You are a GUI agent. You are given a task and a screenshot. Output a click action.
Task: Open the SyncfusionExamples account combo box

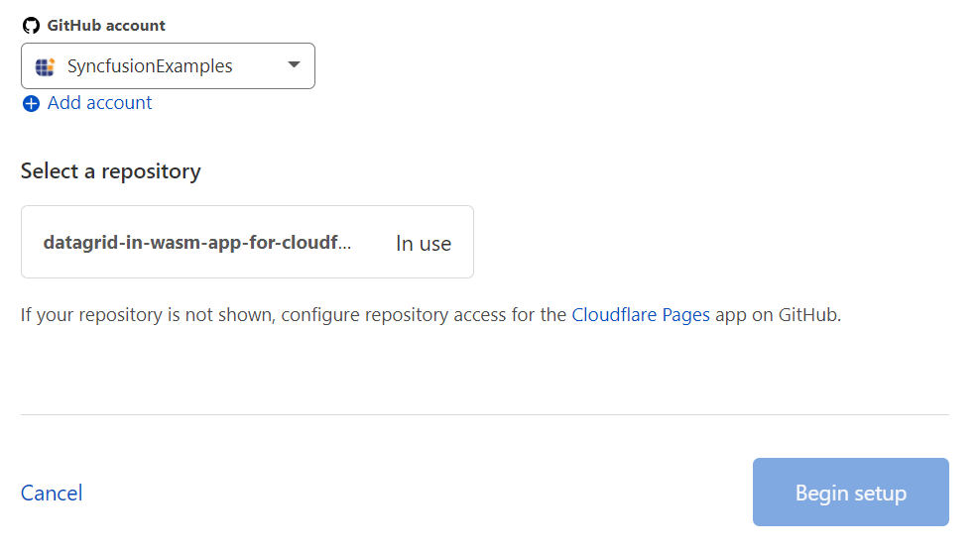tap(168, 66)
